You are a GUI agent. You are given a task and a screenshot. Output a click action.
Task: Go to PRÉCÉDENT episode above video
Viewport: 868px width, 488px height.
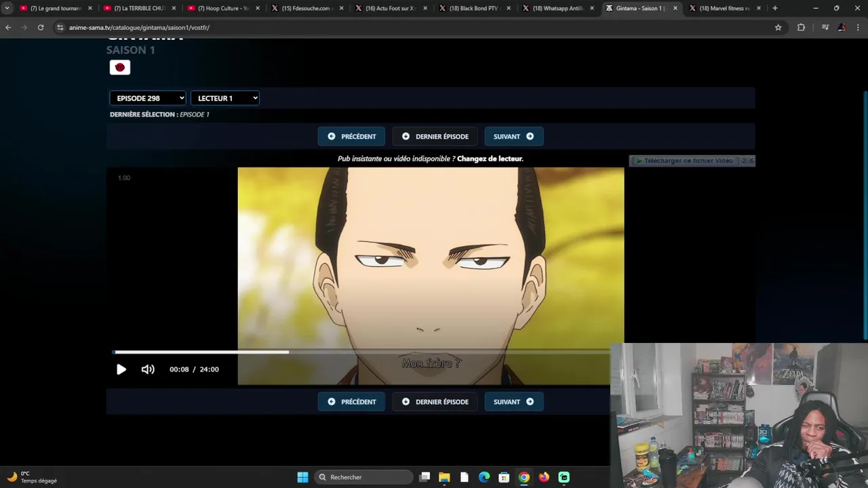(x=351, y=136)
